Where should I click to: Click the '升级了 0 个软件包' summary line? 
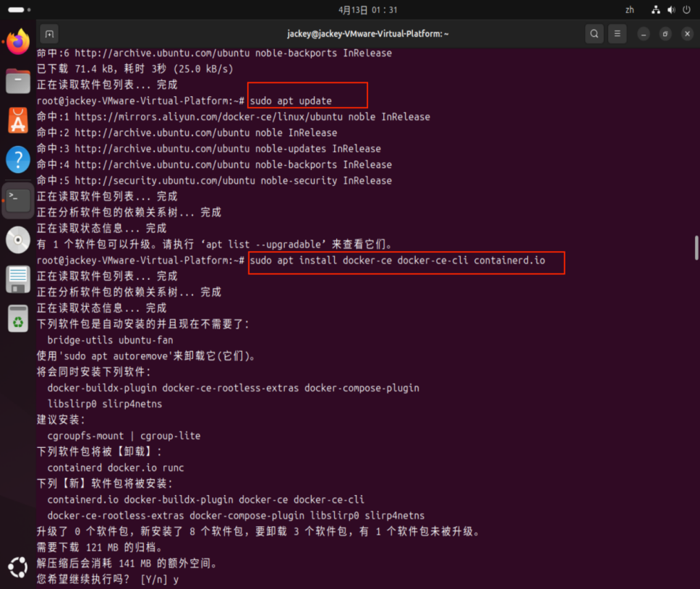pos(259,532)
